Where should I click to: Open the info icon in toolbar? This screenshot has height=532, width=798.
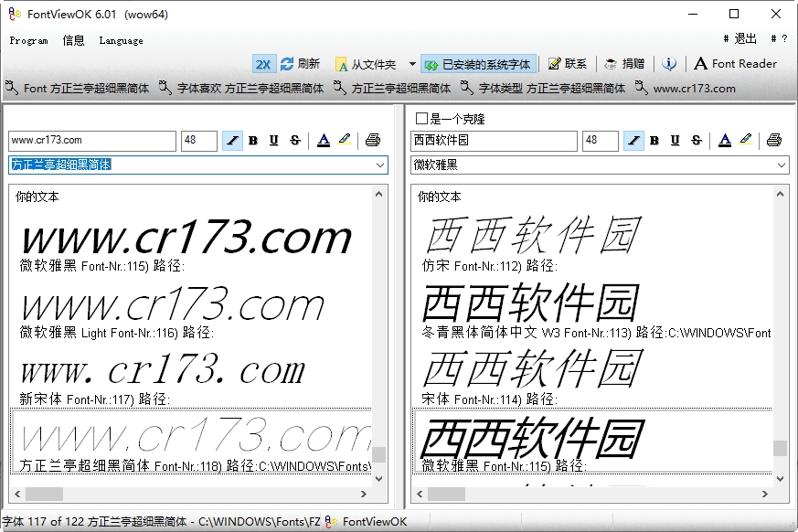670,64
